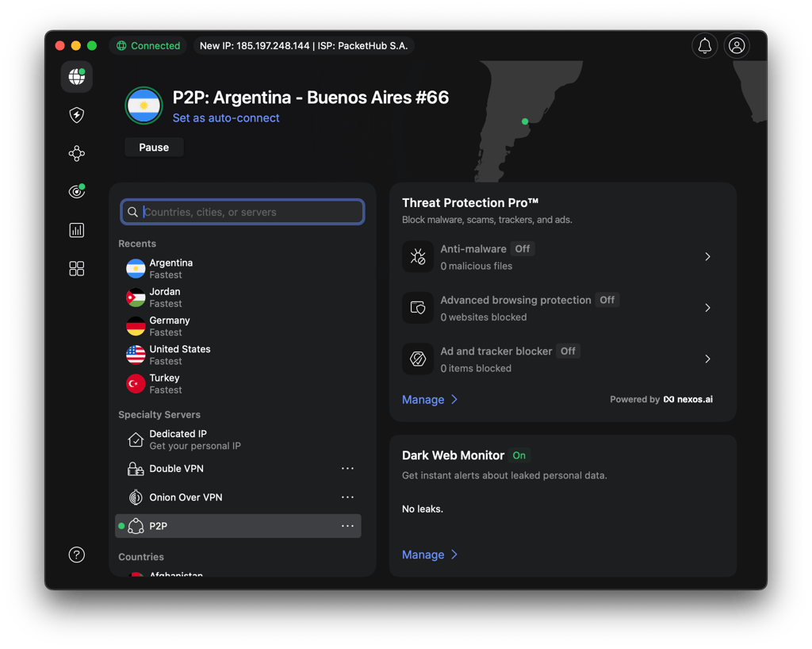Click the Onion Over VPN icon
The height and width of the screenshot is (649, 812).
click(136, 497)
